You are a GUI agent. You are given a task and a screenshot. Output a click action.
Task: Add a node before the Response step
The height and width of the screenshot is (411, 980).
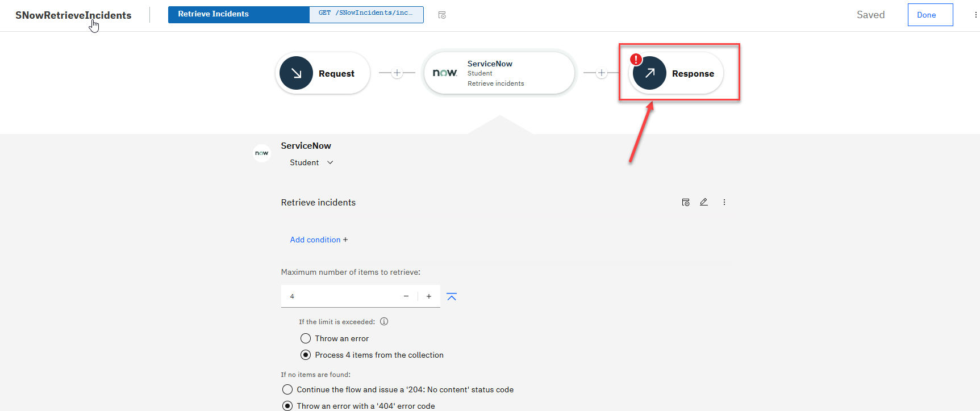[x=602, y=73]
